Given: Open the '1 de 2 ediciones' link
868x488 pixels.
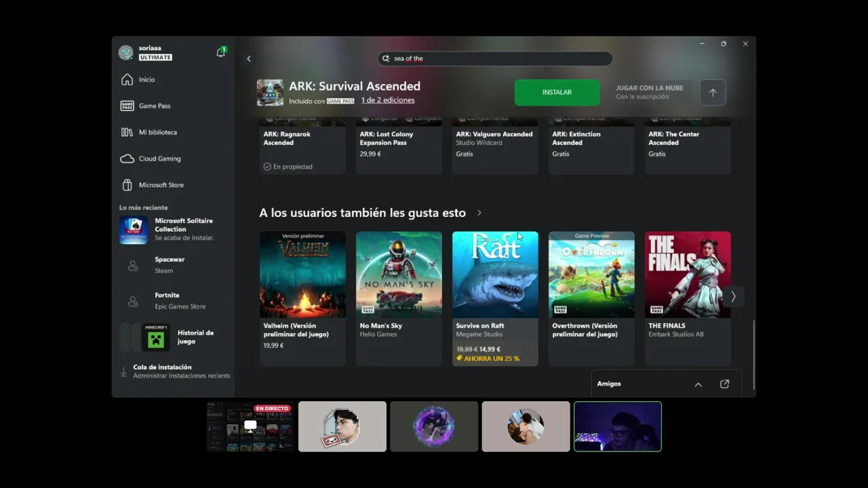Looking at the screenshot, I should [x=388, y=100].
